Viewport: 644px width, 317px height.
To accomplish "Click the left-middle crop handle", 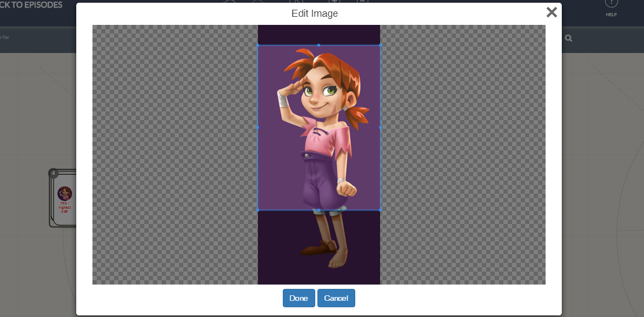I will click(x=257, y=128).
